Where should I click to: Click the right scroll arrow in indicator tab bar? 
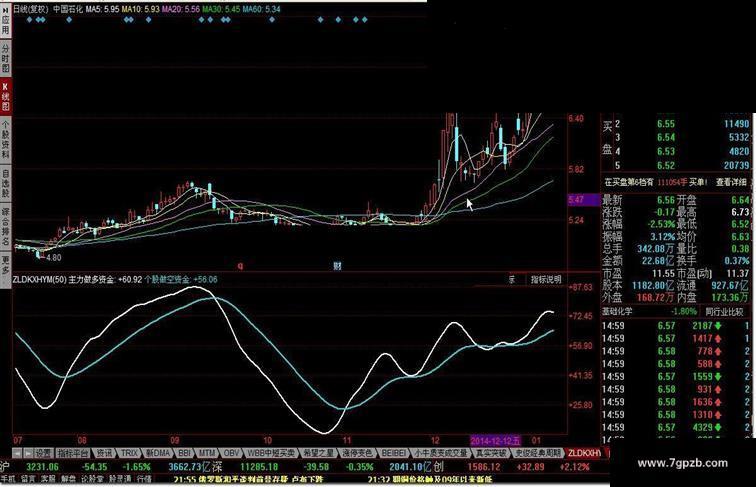pyautogui.click(x=28, y=453)
